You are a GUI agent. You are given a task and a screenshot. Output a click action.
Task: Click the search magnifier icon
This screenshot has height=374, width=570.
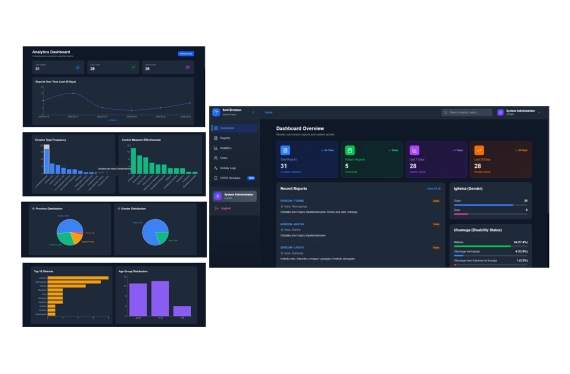[x=446, y=113]
